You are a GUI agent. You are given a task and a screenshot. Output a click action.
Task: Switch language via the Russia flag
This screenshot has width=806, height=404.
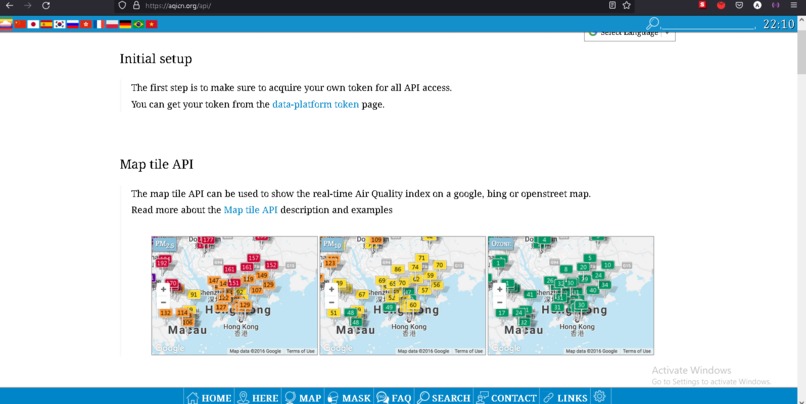click(72, 24)
